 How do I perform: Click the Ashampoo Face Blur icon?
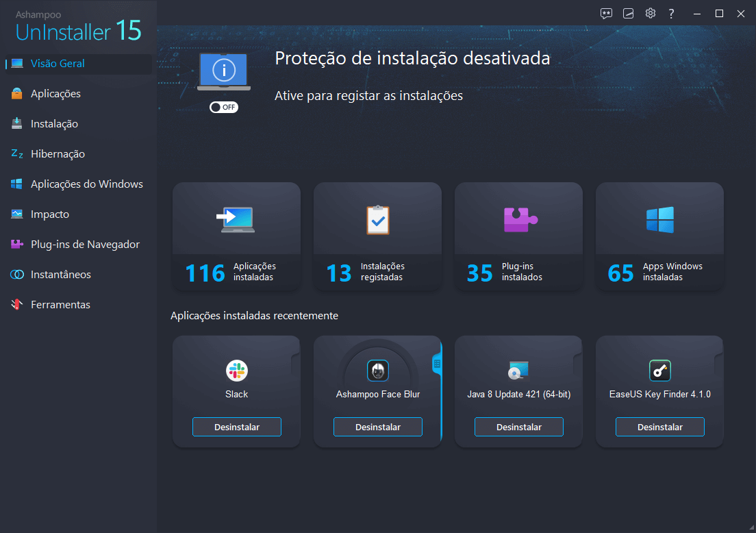point(378,371)
